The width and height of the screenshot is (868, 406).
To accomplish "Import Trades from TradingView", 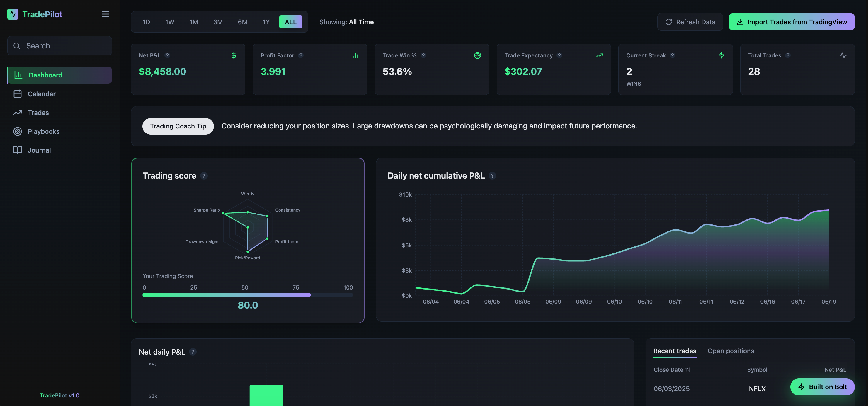I will click(x=792, y=22).
